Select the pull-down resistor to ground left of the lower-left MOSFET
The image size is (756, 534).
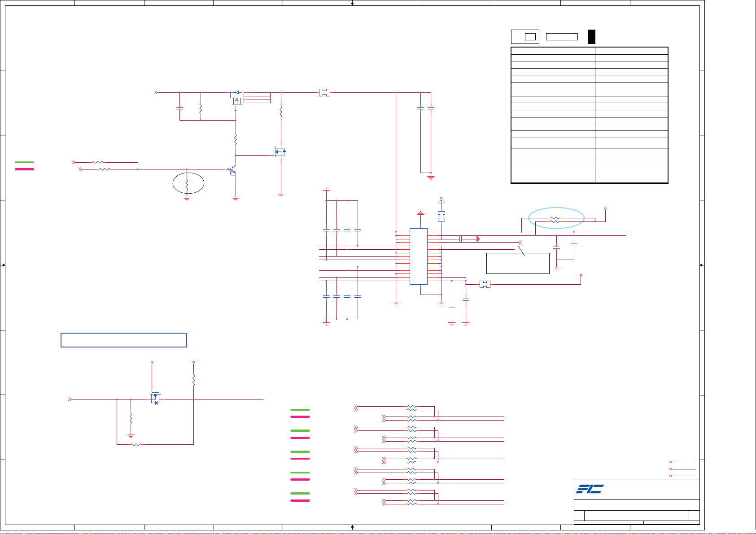coord(131,419)
